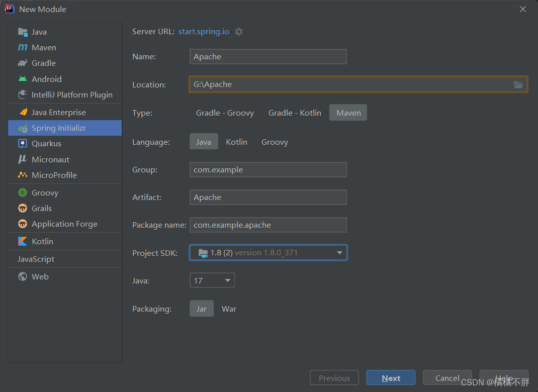The height and width of the screenshot is (392, 538).
Task: Open the start.spring.io link
Action: [204, 32]
